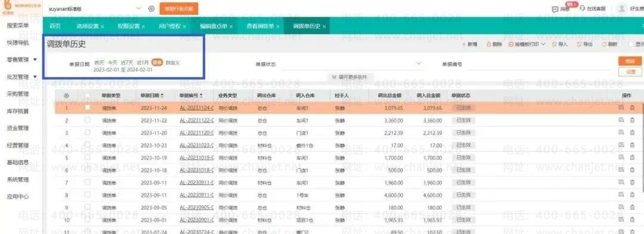Click the 设置 button below 查询

pos(630,71)
